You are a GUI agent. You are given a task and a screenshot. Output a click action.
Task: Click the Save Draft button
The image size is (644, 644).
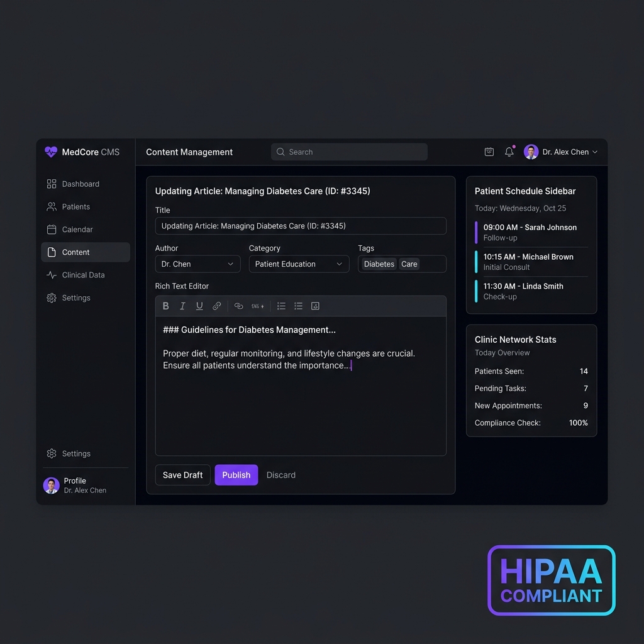[183, 475]
